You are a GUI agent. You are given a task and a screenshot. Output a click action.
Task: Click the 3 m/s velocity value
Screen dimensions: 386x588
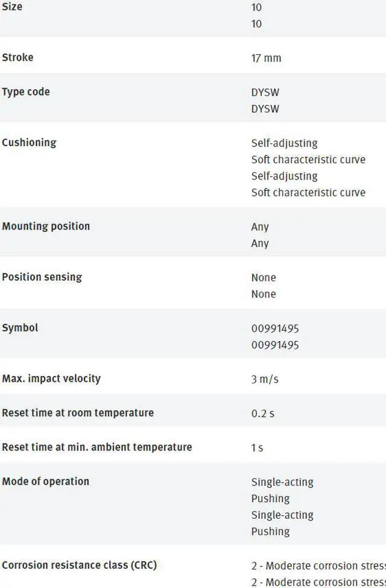(x=265, y=379)
